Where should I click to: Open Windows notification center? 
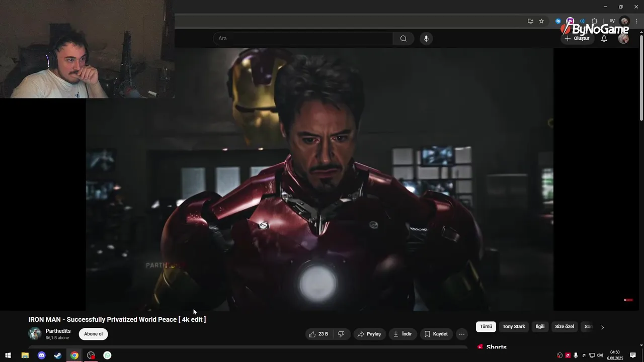pos(633,355)
